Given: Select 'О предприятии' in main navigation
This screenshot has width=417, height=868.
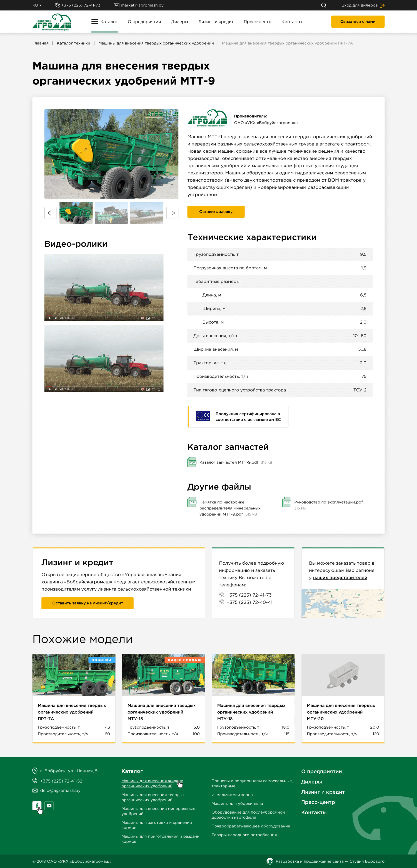Looking at the screenshot, I should (x=144, y=22).
